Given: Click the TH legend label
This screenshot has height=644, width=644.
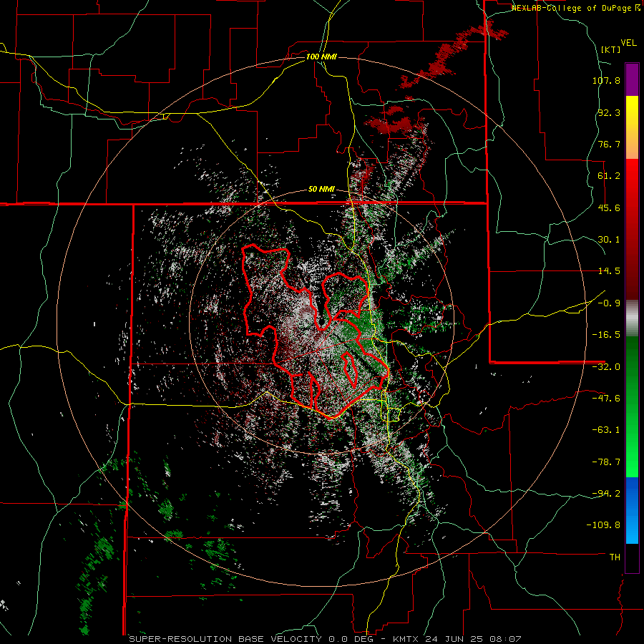Looking at the screenshot, I should [x=615, y=557].
